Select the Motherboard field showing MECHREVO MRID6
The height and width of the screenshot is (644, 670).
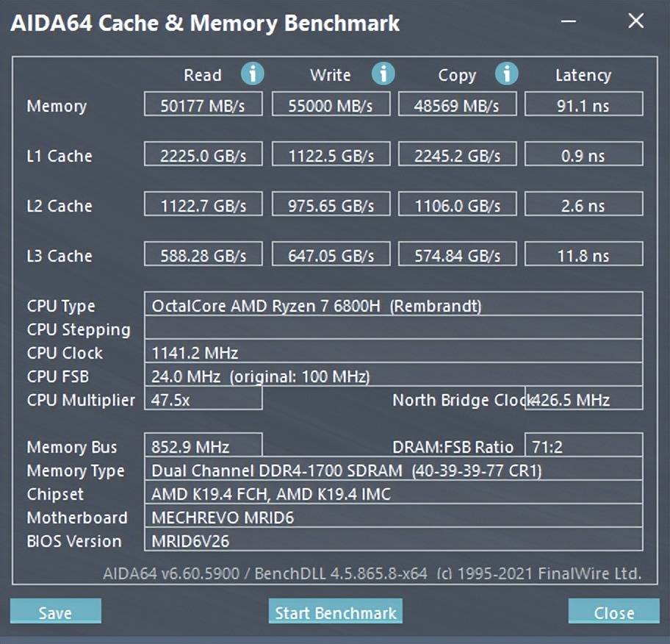pyautogui.click(x=393, y=518)
